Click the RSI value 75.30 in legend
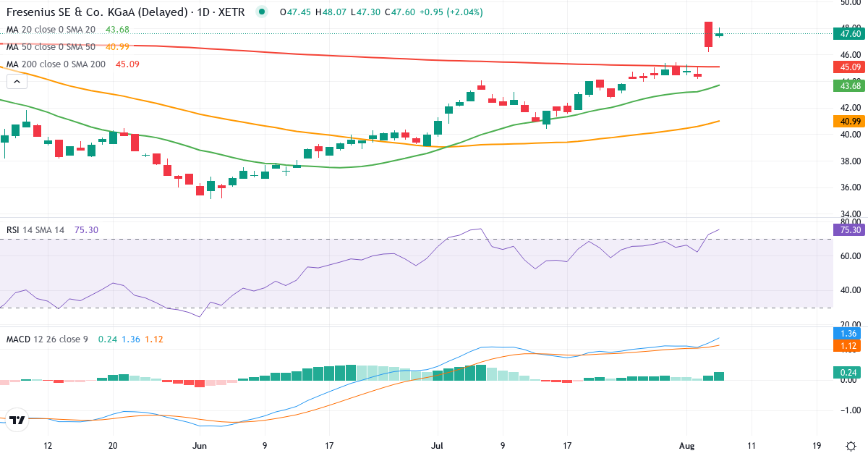Screen dimensions: 868x456 tap(86, 230)
